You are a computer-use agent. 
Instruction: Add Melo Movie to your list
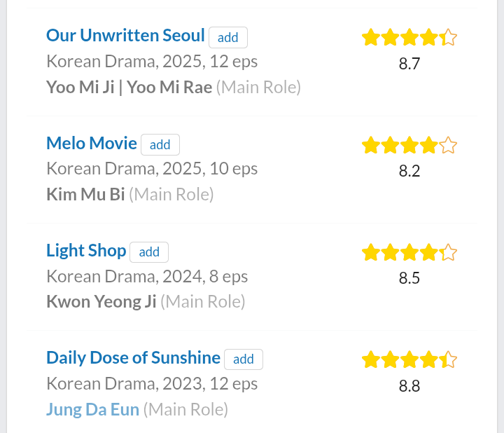point(160,145)
